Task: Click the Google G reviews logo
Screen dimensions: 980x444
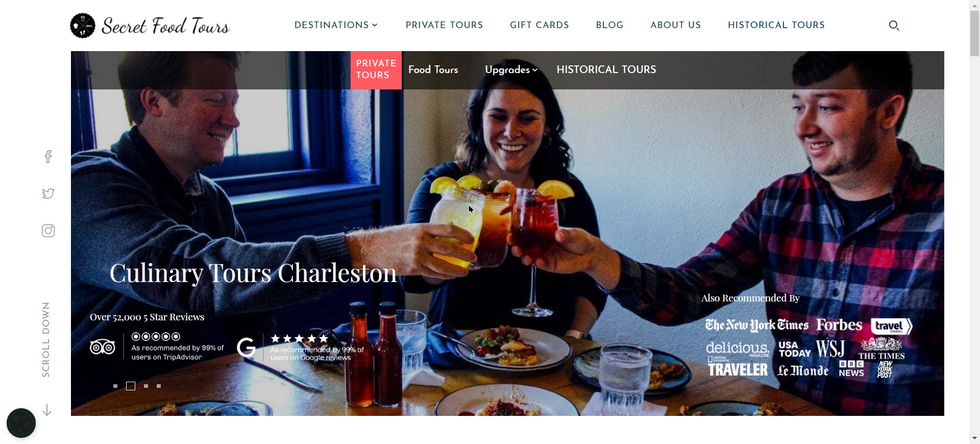Action: coord(246,347)
